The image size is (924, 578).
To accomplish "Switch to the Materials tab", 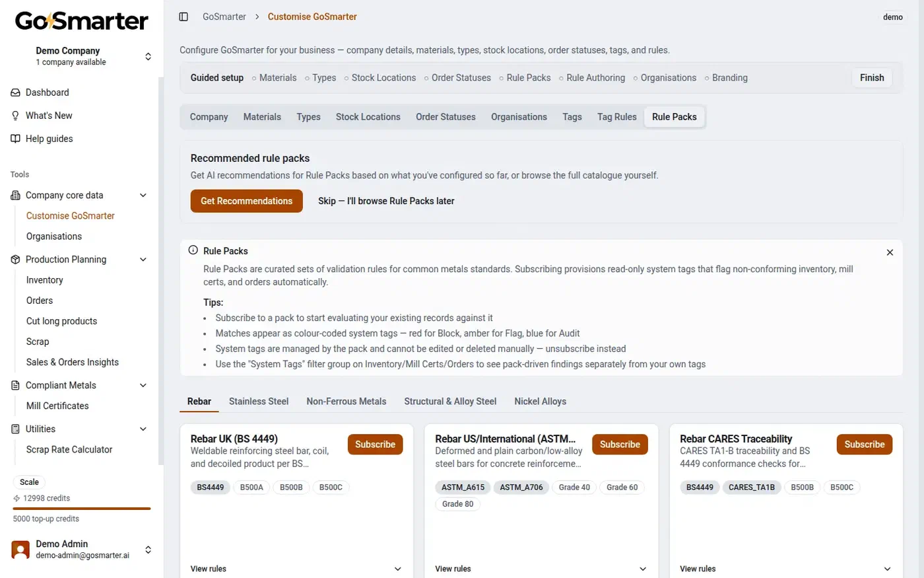I will tap(262, 117).
